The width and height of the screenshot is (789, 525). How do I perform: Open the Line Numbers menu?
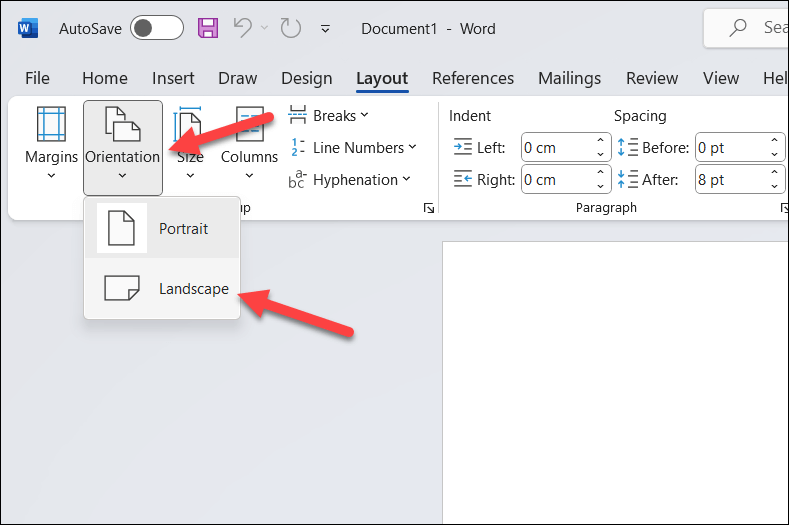click(x=353, y=147)
